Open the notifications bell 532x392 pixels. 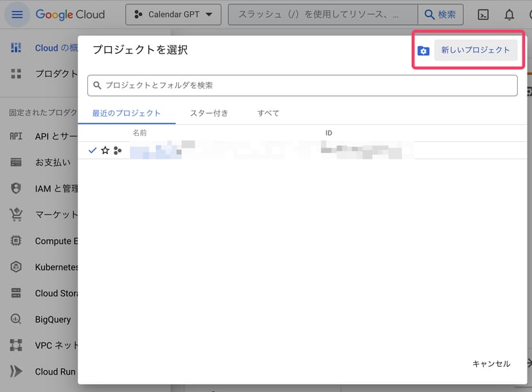click(x=509, y=15)
